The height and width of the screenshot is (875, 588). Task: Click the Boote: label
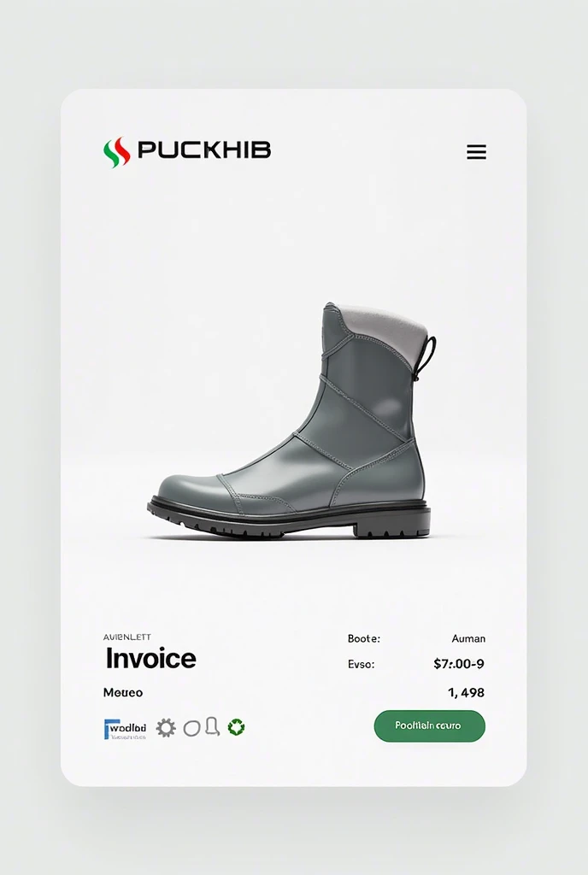point(364,638)
